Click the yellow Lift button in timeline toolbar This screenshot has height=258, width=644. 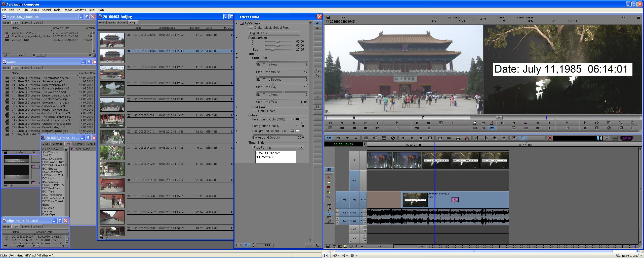[458, 138]
